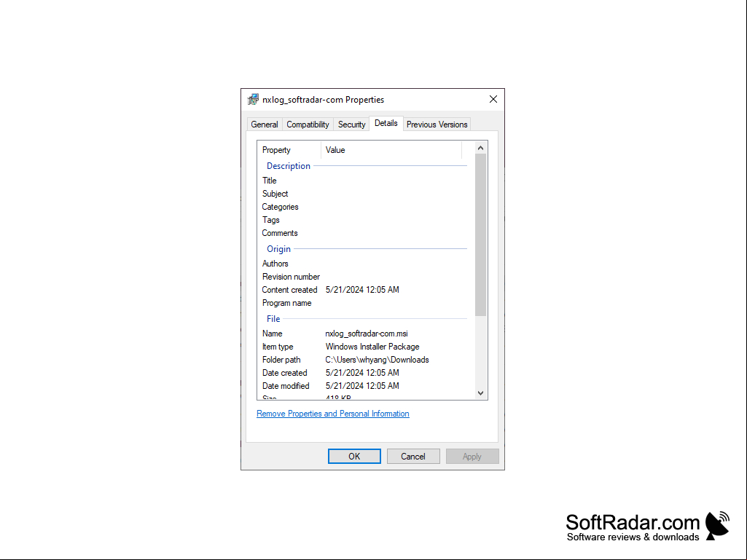Click the C:\Users\whyang\Downloads path value

click(378, 360)
